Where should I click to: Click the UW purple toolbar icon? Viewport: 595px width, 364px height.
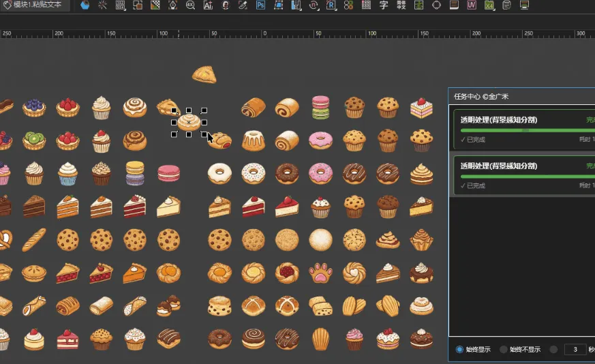coord(472,5)
